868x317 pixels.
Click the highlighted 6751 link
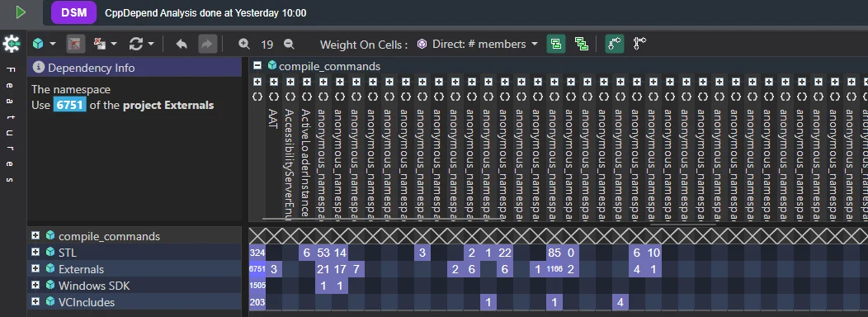tap(70, 105)
